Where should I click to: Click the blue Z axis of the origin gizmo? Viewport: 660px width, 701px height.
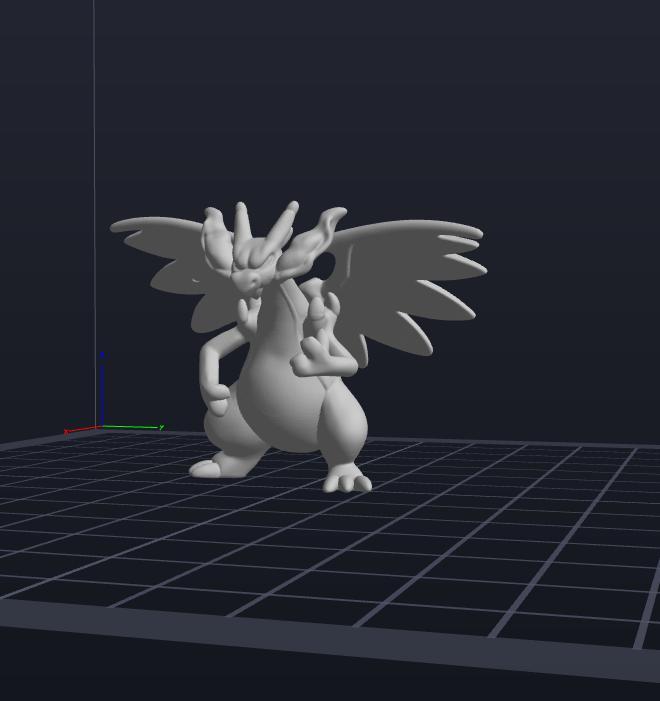tap(102, 390)
